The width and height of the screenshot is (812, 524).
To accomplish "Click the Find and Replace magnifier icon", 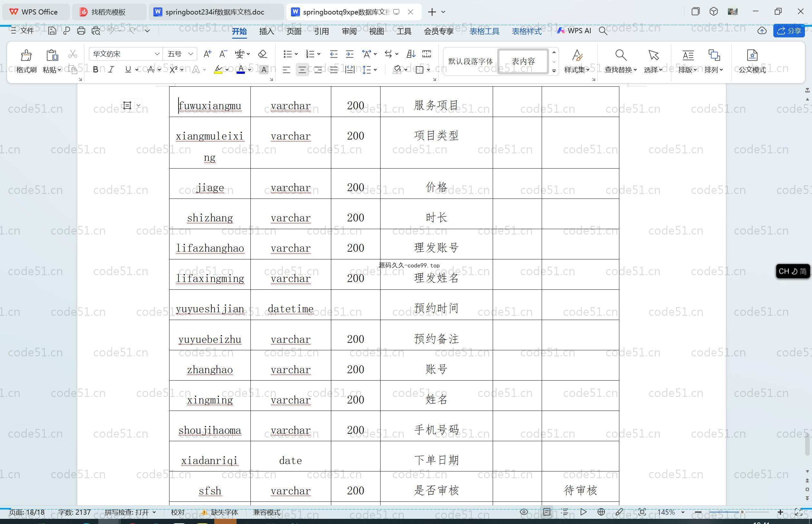I will [621, 55].
